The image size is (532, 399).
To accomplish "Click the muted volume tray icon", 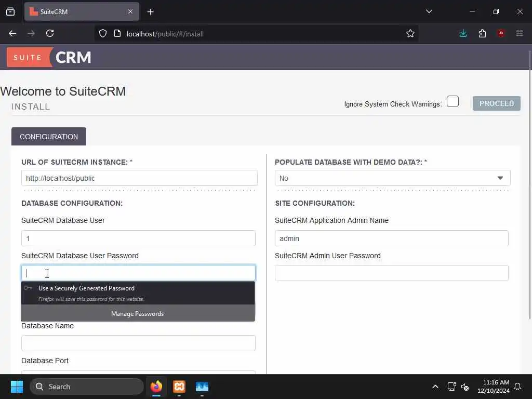I will point(465,387).
